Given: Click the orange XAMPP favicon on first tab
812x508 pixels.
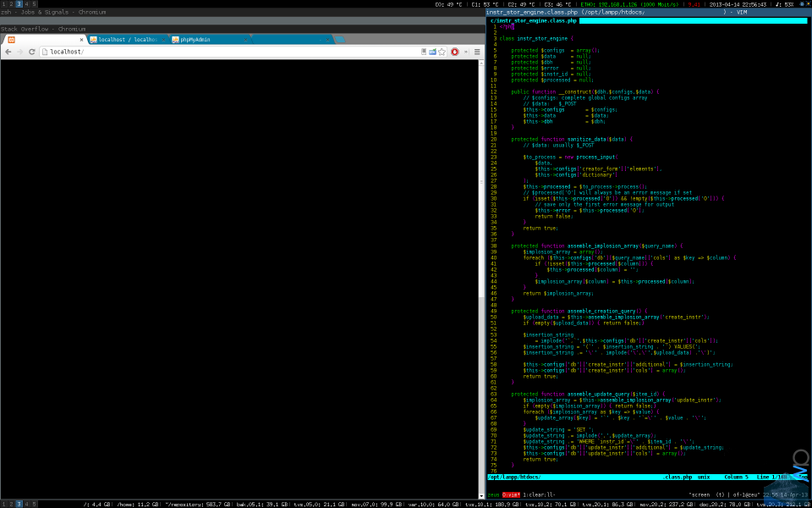Looking at the screenshot, I should tap(11, 40).
